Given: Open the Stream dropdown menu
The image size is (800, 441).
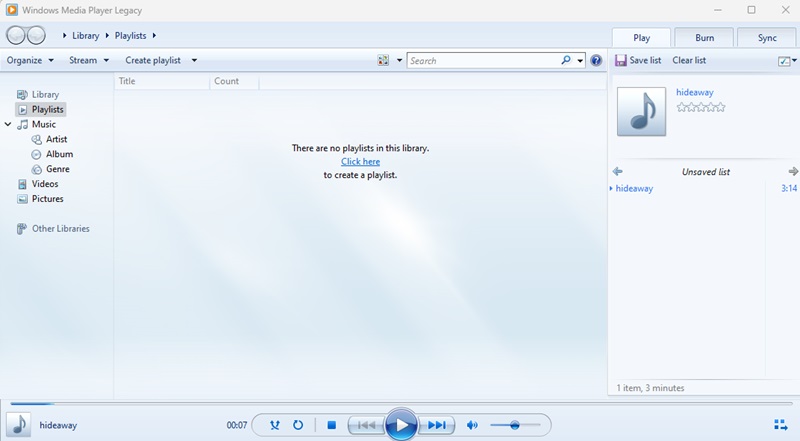Looking at the screenshot, I should pos(89,60).
